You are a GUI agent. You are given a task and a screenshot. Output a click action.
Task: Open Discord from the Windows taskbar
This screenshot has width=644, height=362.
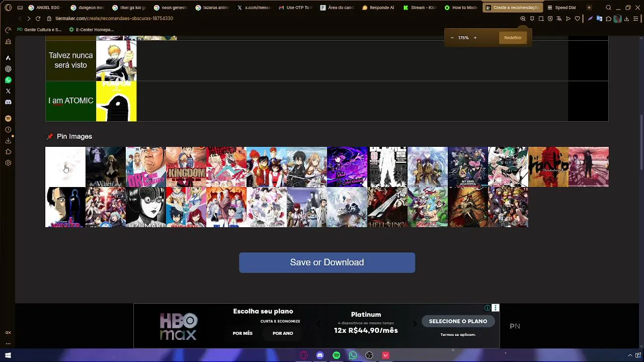(x=320, y=355)
